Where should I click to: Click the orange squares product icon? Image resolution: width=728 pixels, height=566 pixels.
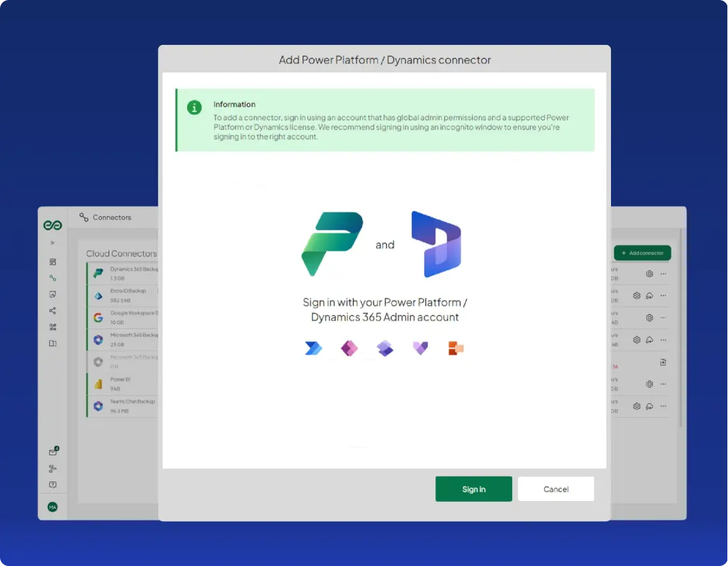point(456,348)
